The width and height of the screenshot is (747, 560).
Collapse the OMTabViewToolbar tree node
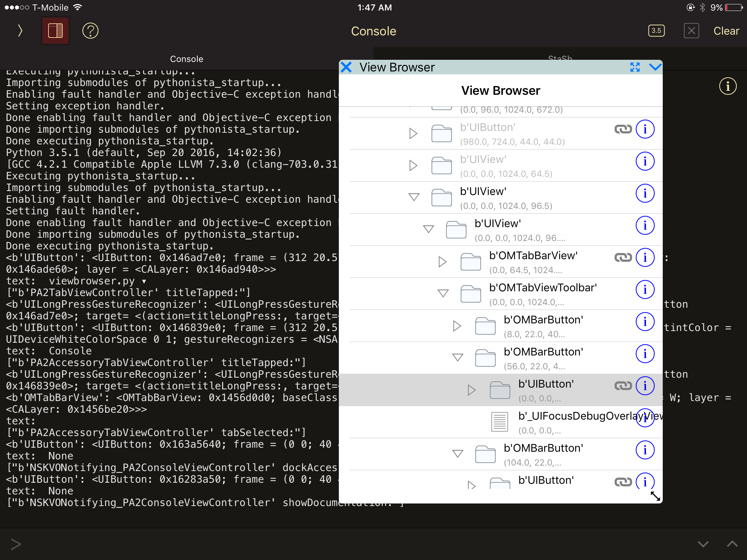pos(443,293)
